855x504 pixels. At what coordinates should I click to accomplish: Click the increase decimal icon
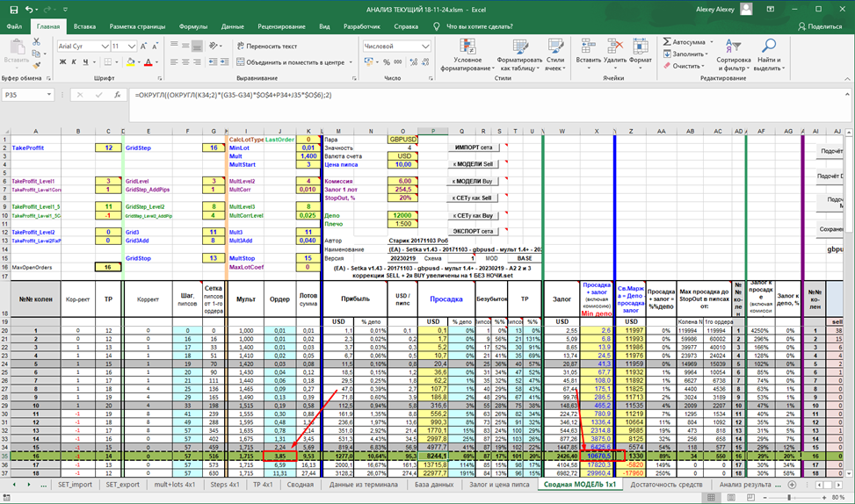(413, 62)
